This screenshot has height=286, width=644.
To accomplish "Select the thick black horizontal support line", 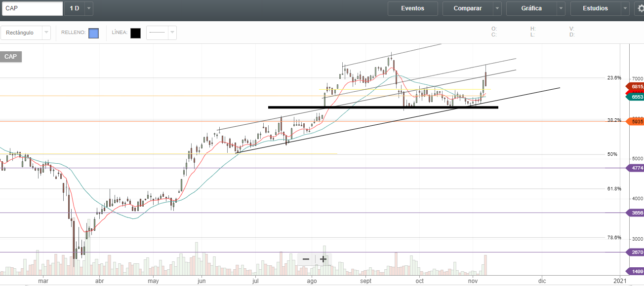I will point(383,107).
